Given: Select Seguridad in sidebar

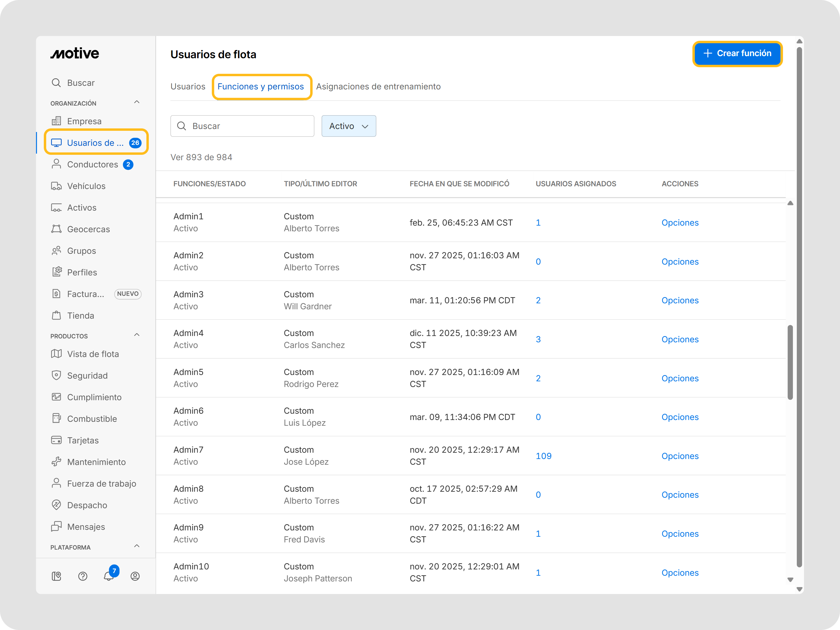Looking at the screenshot, I should tap(87, 375).
